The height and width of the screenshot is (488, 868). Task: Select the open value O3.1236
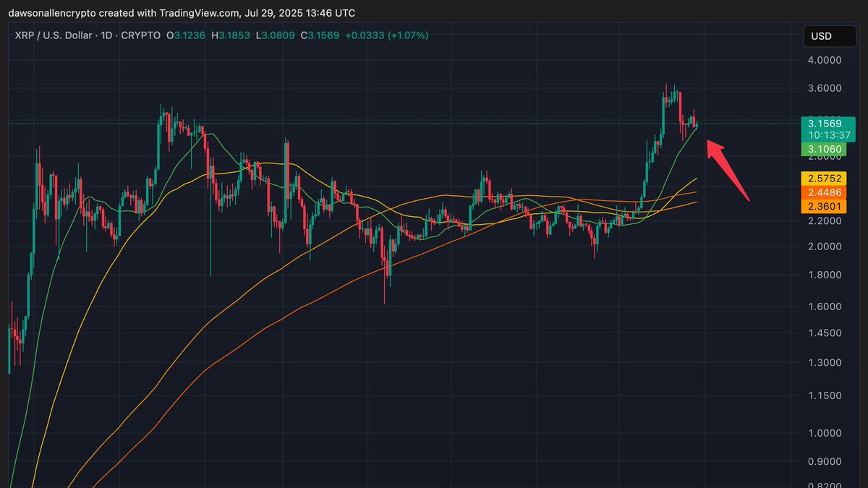coord(185,35)
